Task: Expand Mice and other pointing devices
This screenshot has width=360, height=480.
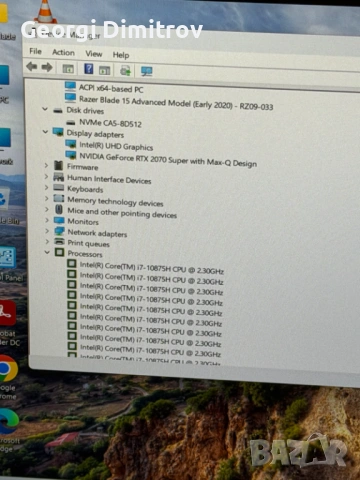Action: coord(47,209)
